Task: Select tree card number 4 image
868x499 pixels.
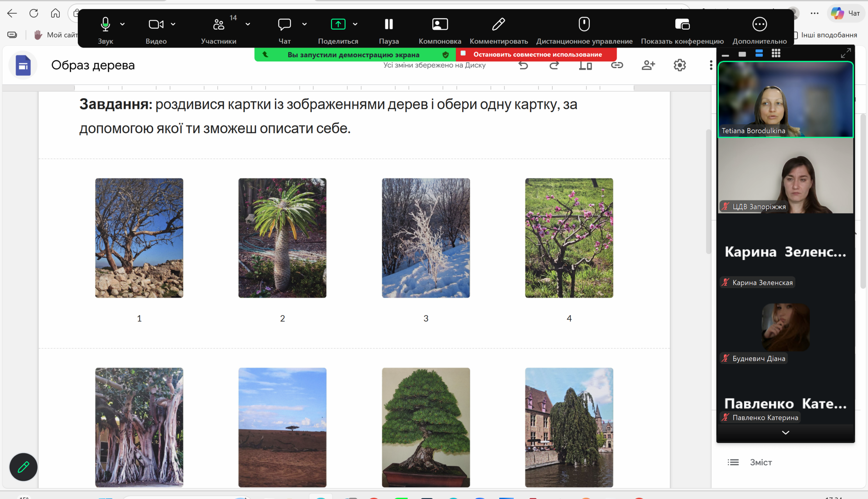Action: pyautogui.click(x=569, y=238)
